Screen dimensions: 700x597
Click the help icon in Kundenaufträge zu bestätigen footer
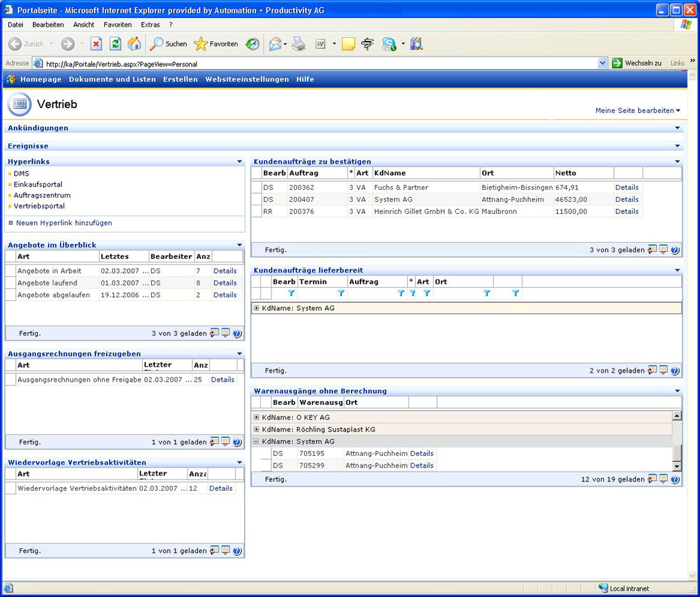click(675, 250)
